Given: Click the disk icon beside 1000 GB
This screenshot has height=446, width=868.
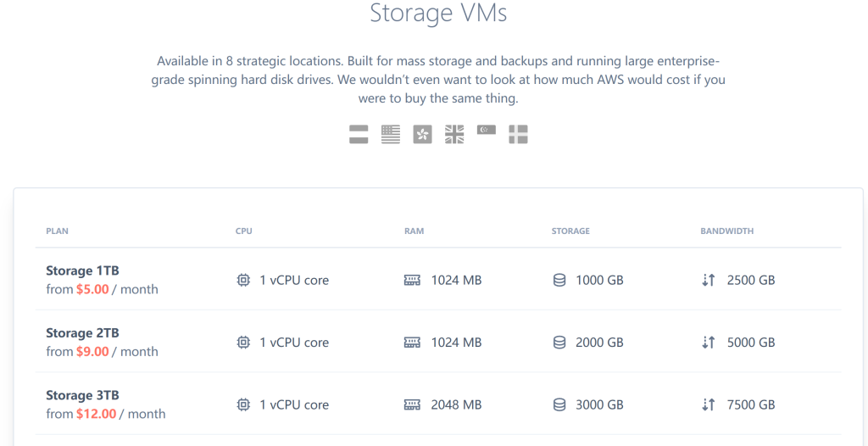Looking at the screenshot, I should pyautogui.click(x=559, y=281).
